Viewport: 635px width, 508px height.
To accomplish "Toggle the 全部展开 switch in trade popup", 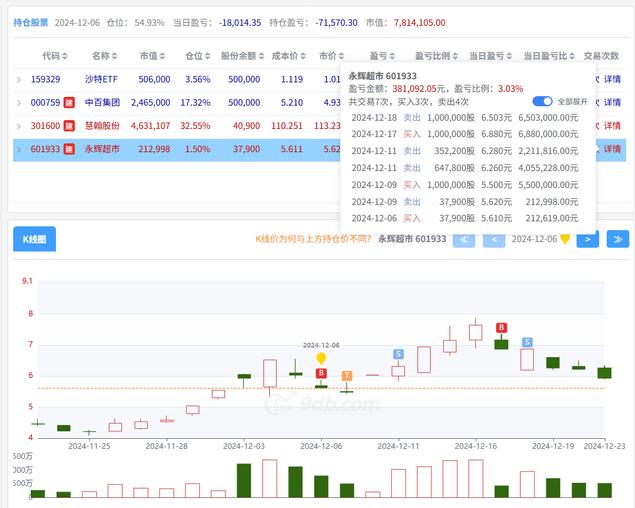I will click(543, 101).
